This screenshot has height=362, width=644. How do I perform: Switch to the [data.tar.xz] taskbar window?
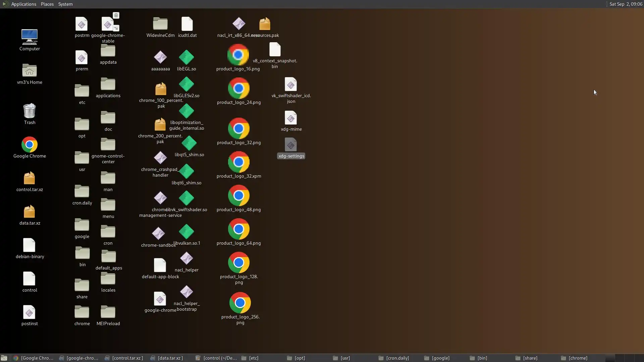[167, 358]
